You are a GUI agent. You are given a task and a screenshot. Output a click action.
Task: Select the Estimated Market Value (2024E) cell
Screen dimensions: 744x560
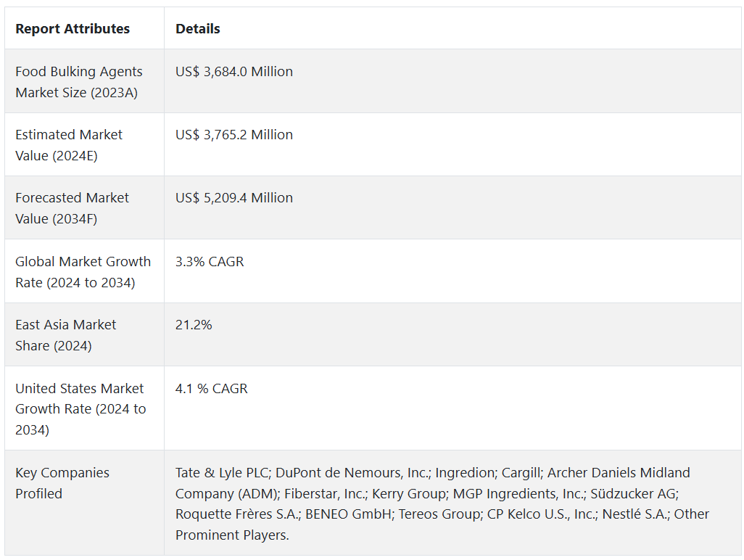69,145
